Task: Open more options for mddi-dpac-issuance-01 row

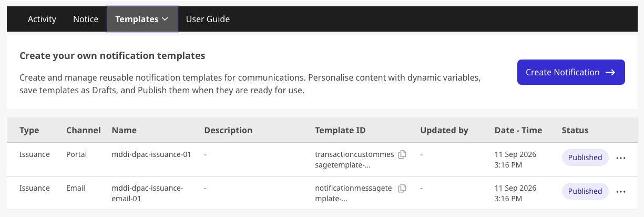Action: click(620, 158)
